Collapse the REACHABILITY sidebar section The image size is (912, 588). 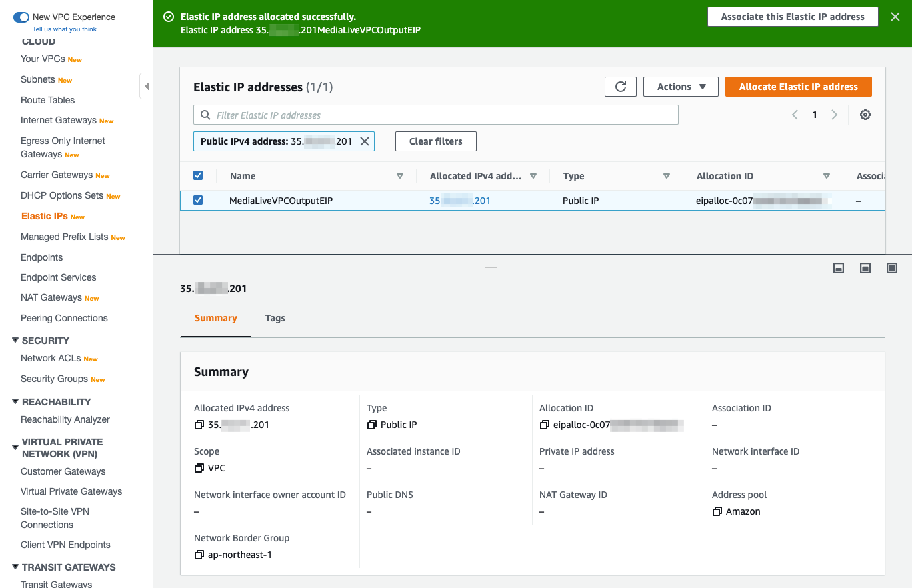click(x=15, y=401)
